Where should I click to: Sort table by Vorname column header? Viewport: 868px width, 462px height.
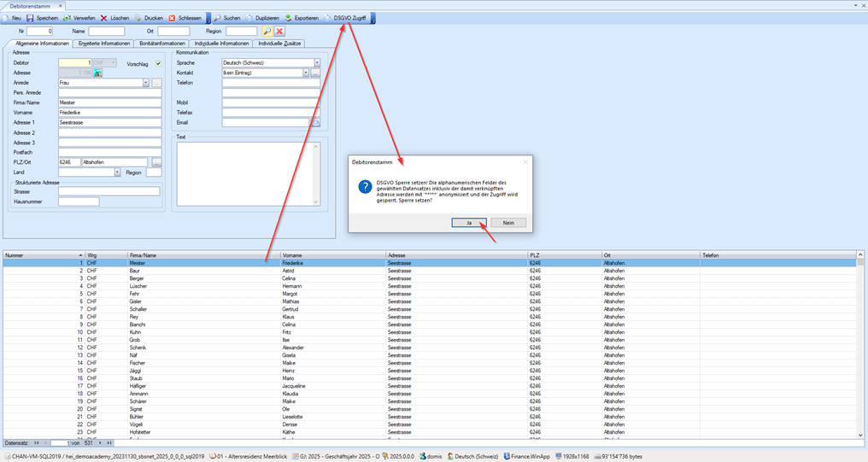tap(331, 255)
